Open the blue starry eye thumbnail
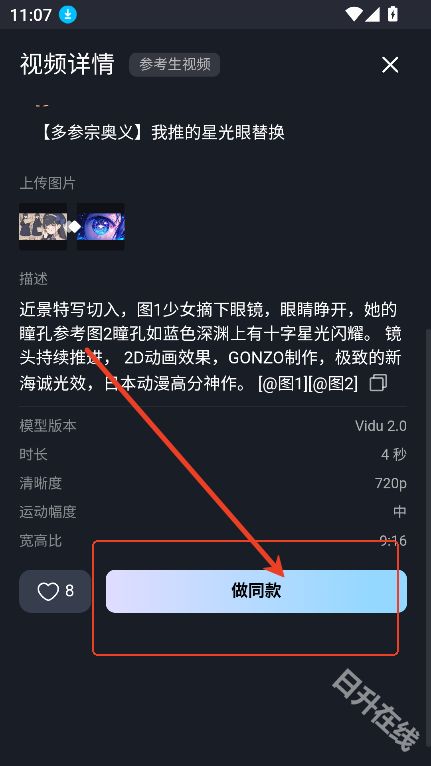The width and height of the screenshot is (431, 766). click(x=101, y=227)
